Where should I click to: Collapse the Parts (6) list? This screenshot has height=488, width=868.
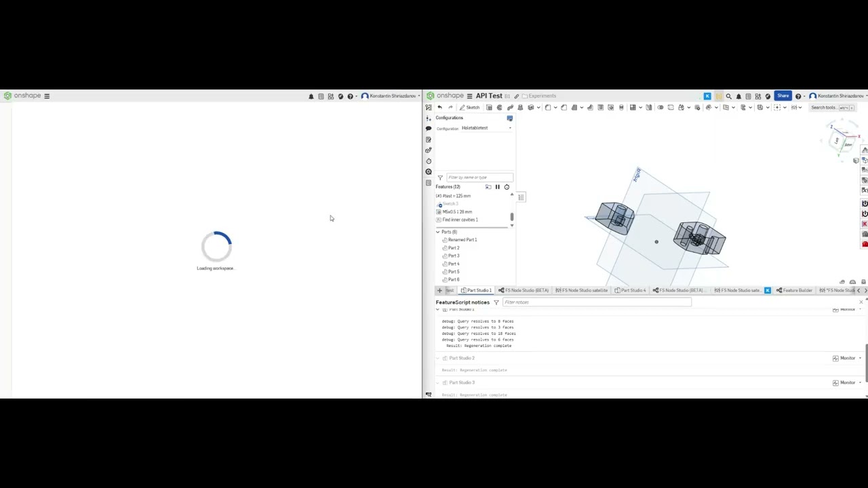(438, 232)
